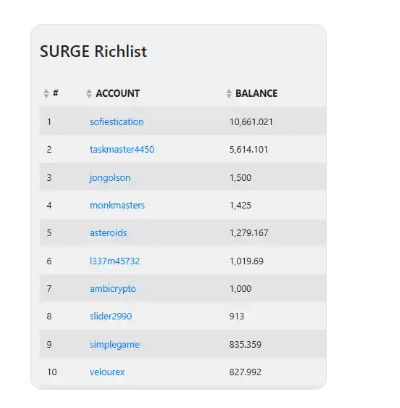
Task: Select the rank 10 row number
Action: pos(52,372)
